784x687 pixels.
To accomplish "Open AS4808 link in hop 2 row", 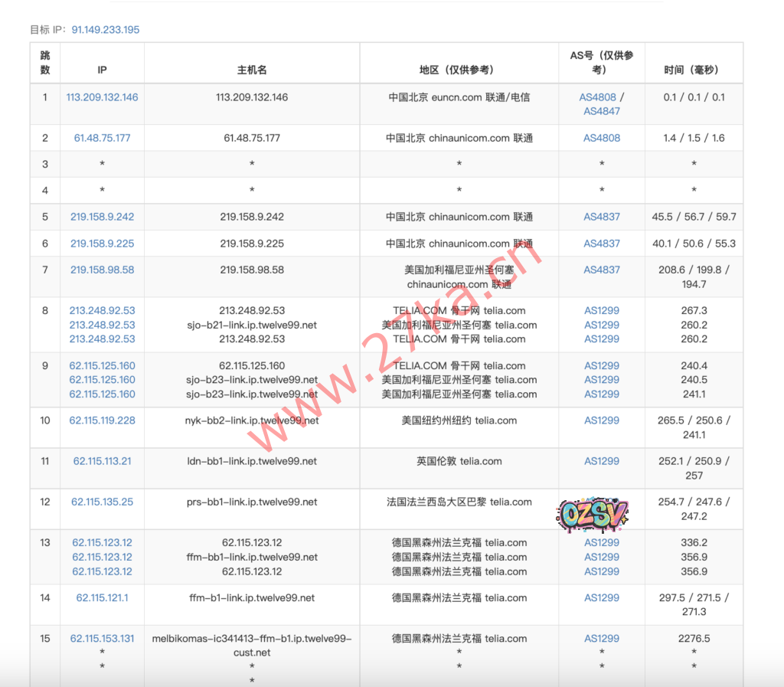I will click(x=602, y=138).
